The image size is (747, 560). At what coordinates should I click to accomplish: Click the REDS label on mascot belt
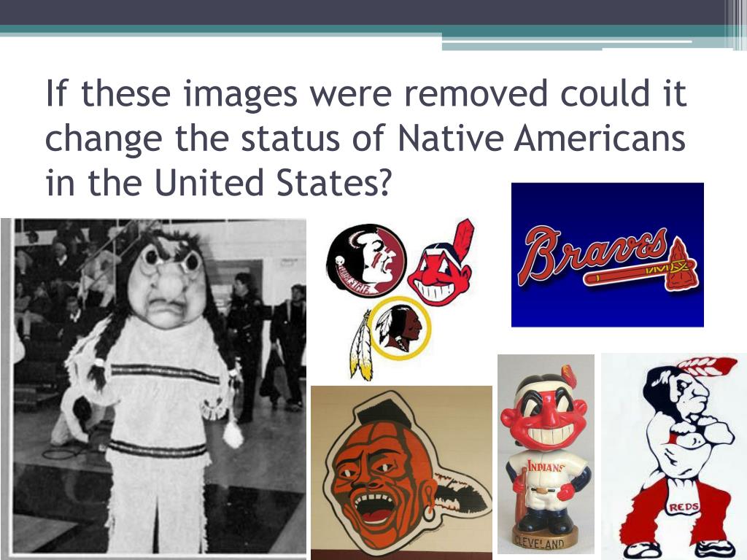coord(684,507)
